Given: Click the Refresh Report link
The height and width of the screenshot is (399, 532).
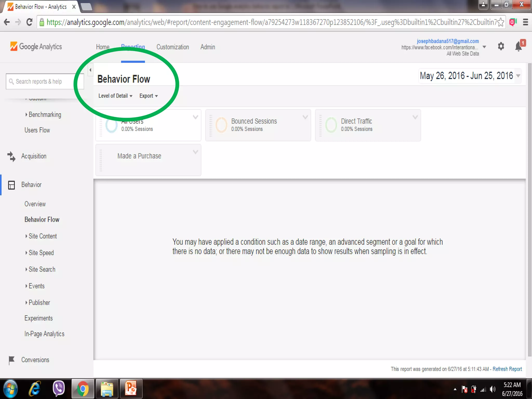Looking at the screenshot, I should 507,369.
